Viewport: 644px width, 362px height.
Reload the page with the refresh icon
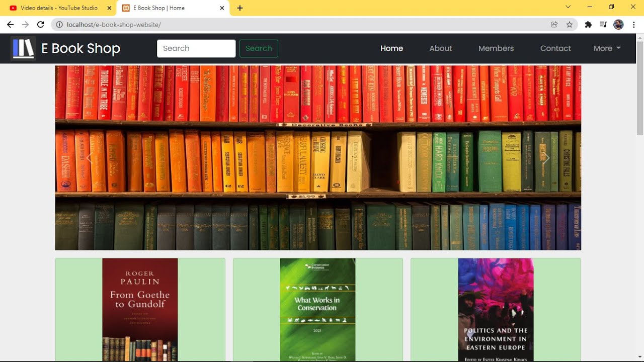(x=41, y=24)
